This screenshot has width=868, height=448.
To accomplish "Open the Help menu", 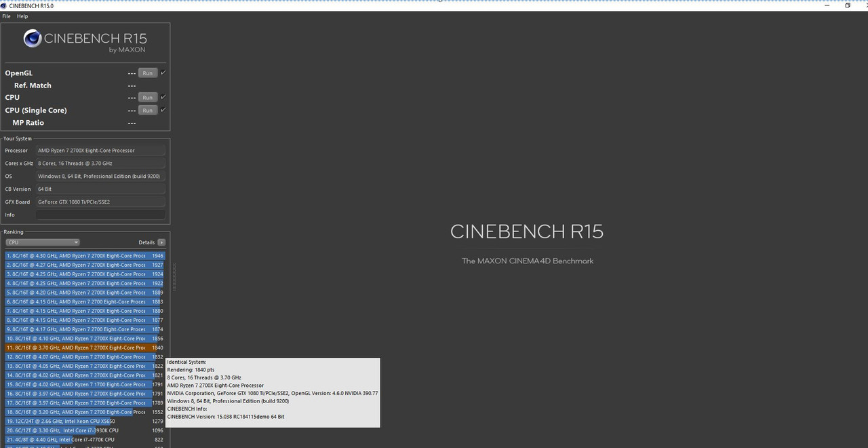I will [22, 16].
